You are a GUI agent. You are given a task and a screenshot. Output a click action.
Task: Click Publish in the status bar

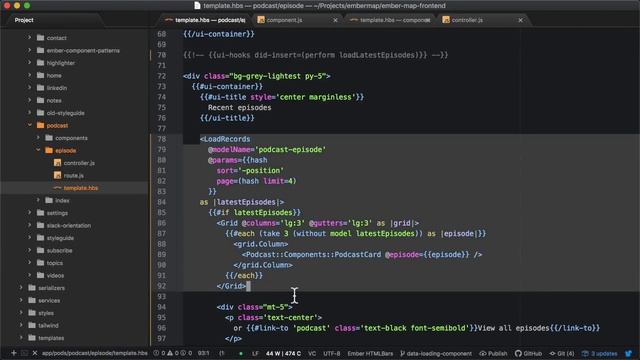click(493, 353)
